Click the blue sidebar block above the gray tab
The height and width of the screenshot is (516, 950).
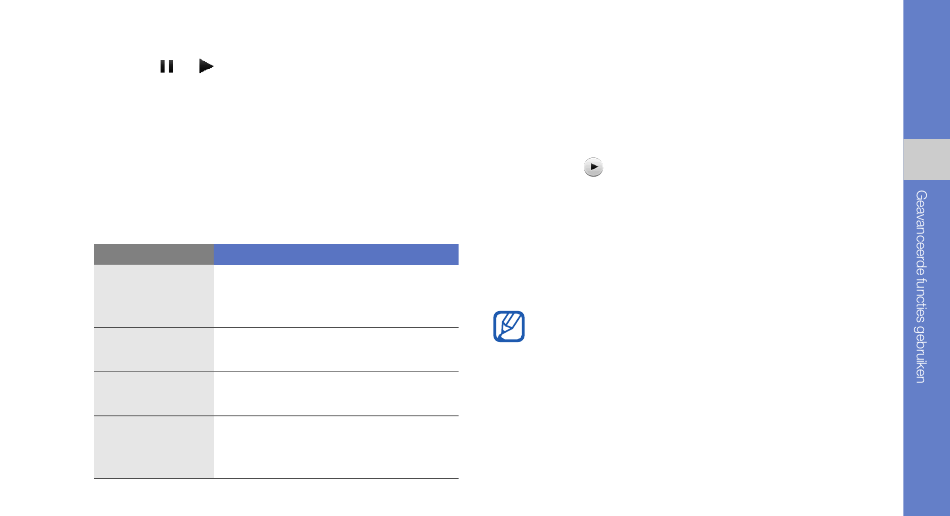pyautogui.click(x=926, y=70)
